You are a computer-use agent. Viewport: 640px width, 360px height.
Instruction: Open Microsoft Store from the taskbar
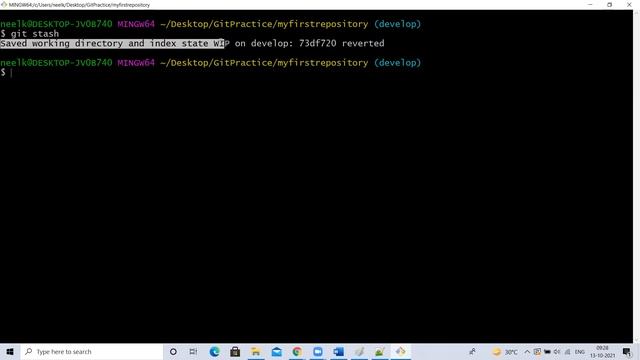point(235,351)
